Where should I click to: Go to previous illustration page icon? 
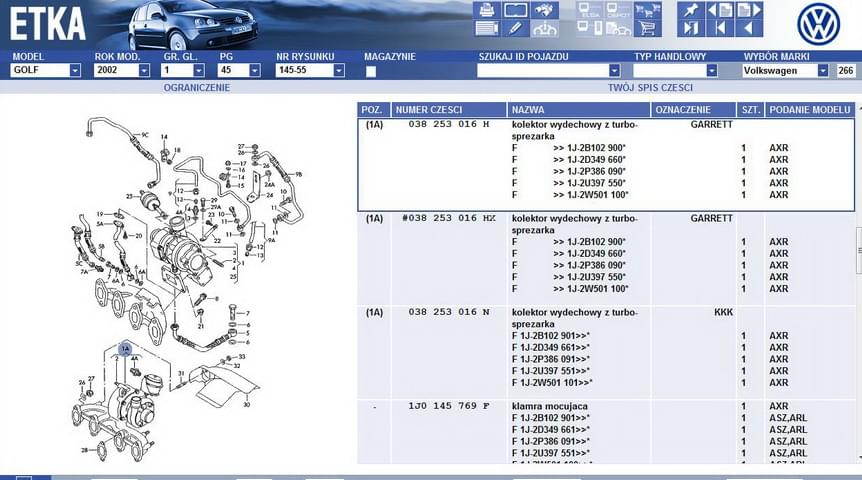click(x=720, y=10)
